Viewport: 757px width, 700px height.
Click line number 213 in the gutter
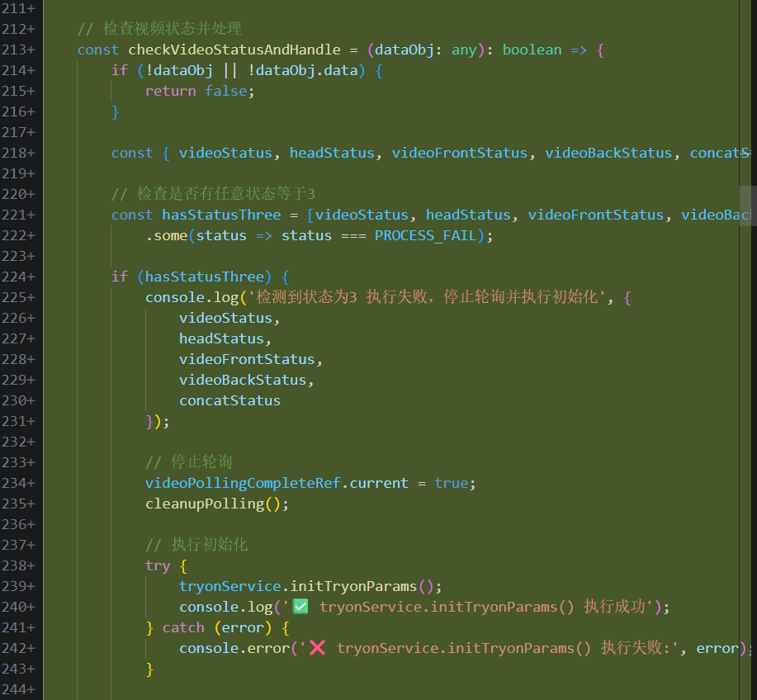pos(18,50)
